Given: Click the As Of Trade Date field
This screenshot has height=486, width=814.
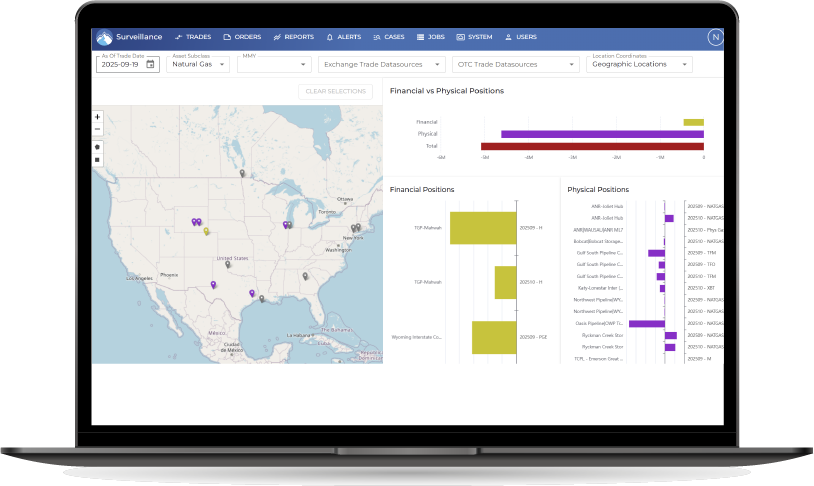Looking at the screenshot, I should click(x=121, y=64).
